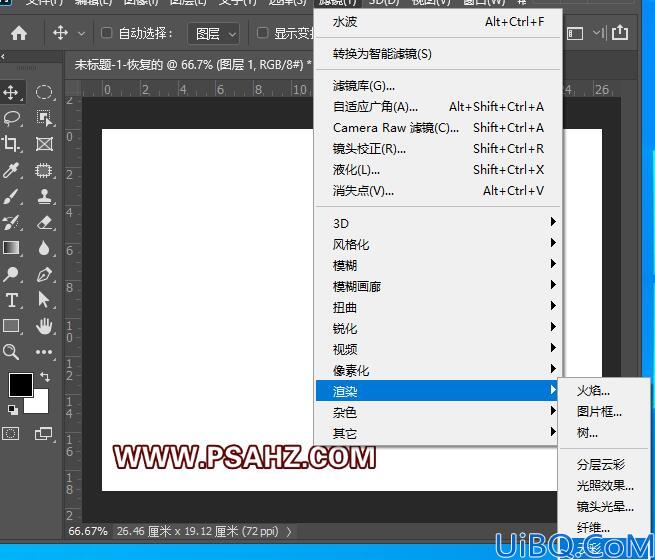Choose 镜头光晕... in render submenu

pos(604,507)
